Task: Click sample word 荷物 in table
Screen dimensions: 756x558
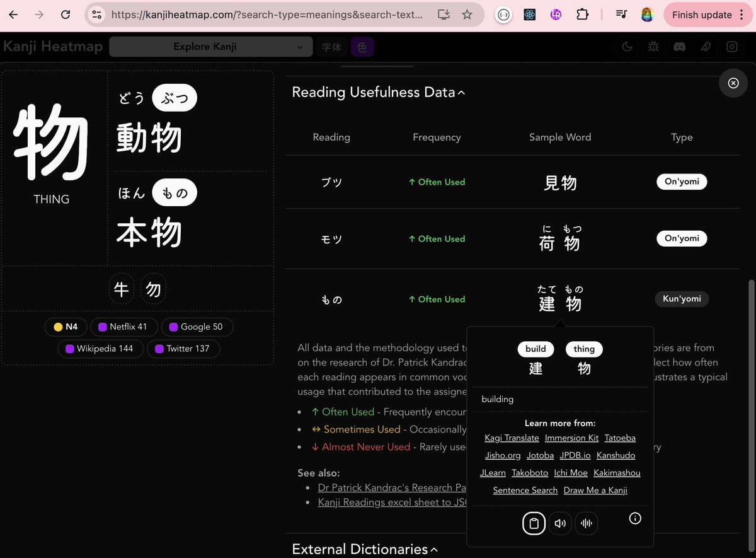Action: [560, 239]
